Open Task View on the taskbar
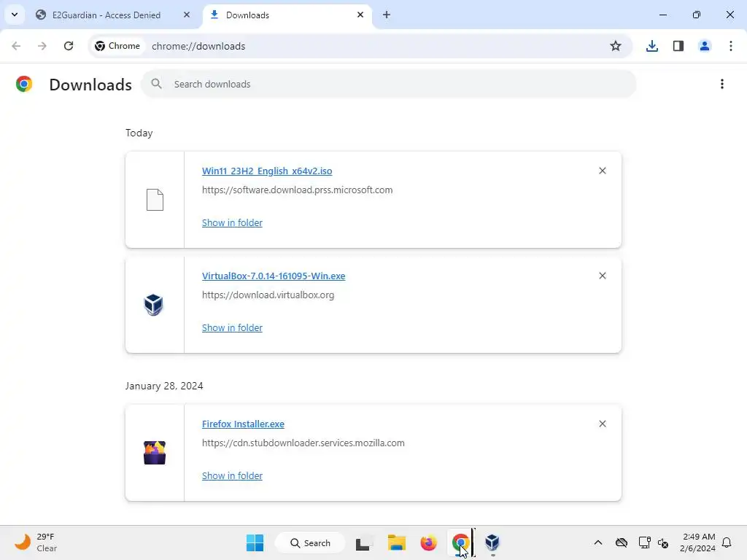The width and height of the screenshot is (747, 560). 365,542
